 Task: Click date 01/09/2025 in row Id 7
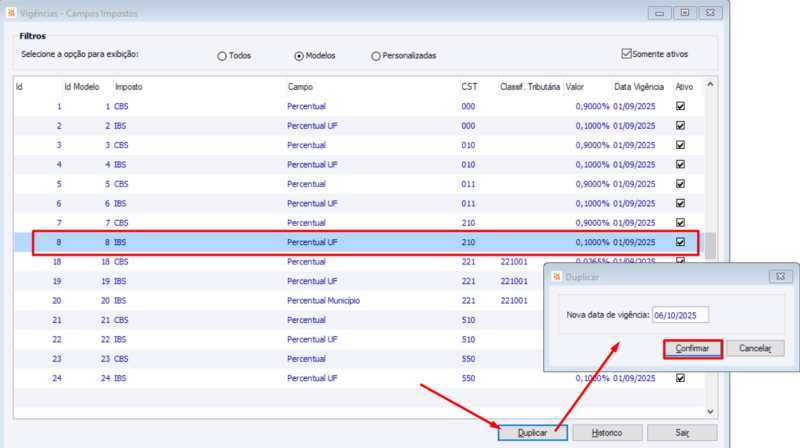pos(634,222)
